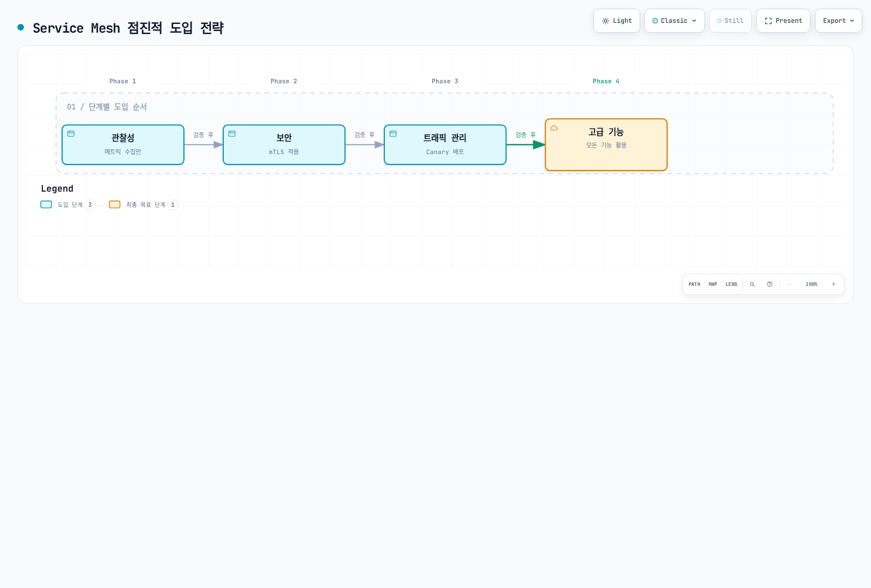Click the window icon on 보안 node
The image size is (871, 588).
pyautogui.click(x=232, y=134)
